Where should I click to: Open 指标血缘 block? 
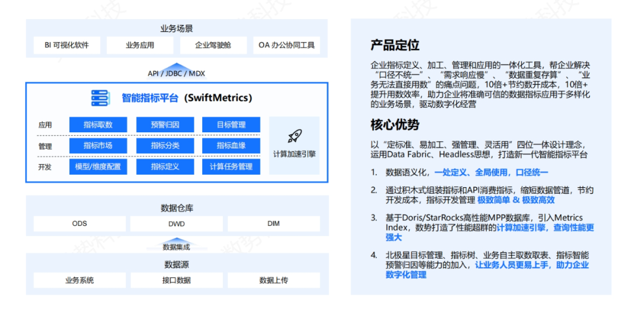pyautogui.click(x=231, y=146)
